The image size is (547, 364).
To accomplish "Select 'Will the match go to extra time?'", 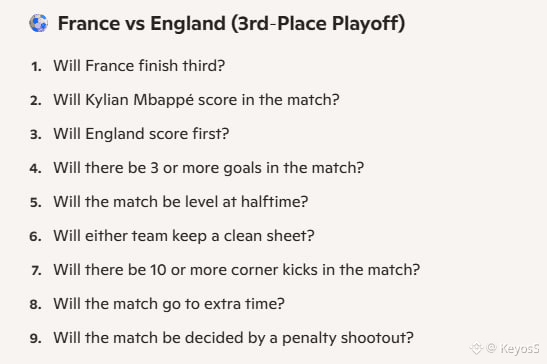I will pyautogui.click(x=169, y=304).
